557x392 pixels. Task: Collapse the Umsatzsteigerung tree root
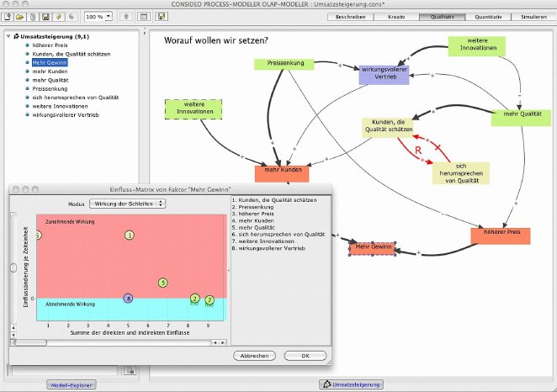point(9,36)
